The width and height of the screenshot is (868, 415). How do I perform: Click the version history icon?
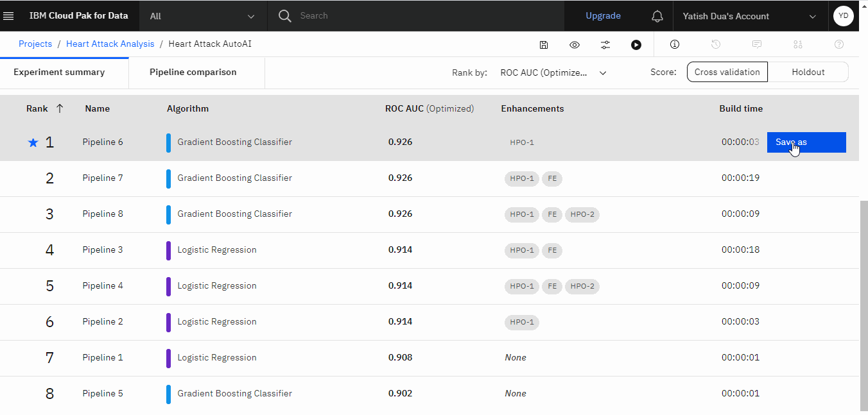tap(716, 44)
